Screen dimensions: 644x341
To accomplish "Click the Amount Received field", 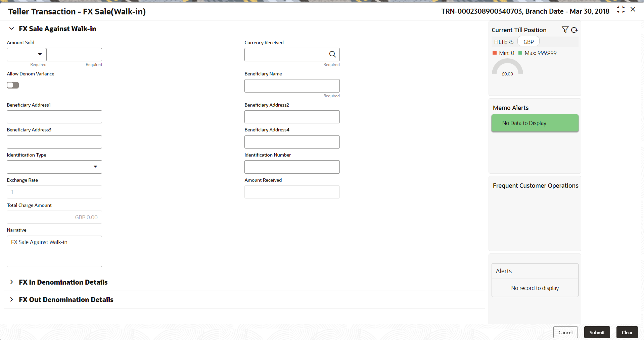I will [x=292, y=192].
